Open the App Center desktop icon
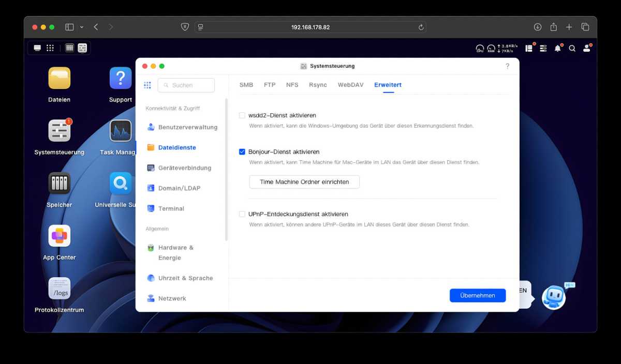This screenshot has height=364, width=621. click(60, 236)
